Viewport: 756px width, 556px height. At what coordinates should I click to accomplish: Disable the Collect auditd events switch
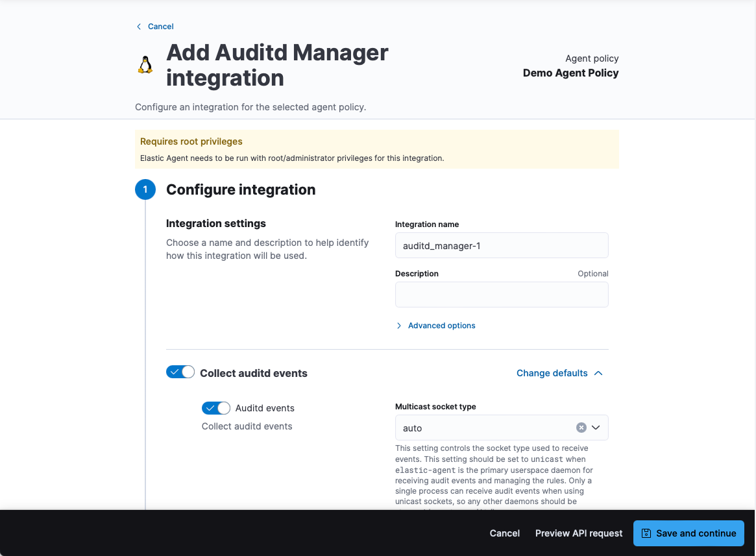point(180,372)
